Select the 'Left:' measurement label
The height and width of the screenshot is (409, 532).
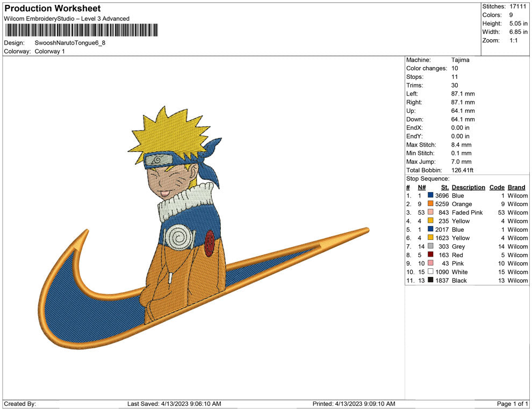[412, 94]
